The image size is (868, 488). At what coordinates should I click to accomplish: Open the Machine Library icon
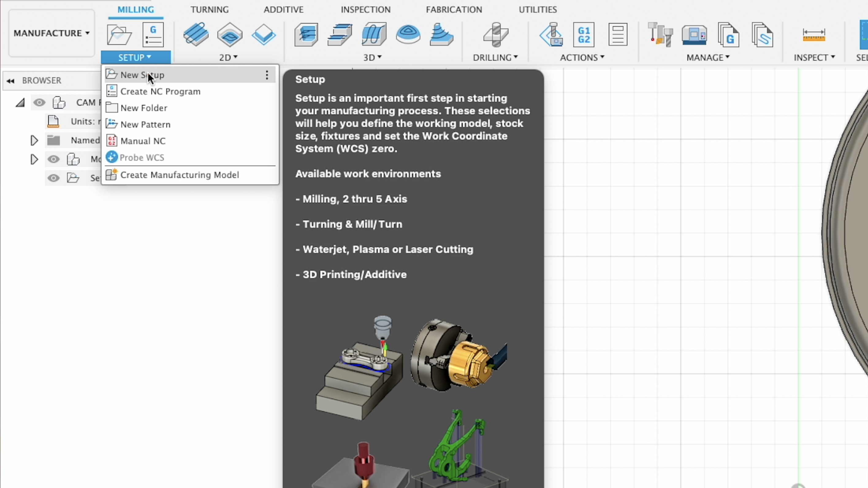click(x=694, y=34)
